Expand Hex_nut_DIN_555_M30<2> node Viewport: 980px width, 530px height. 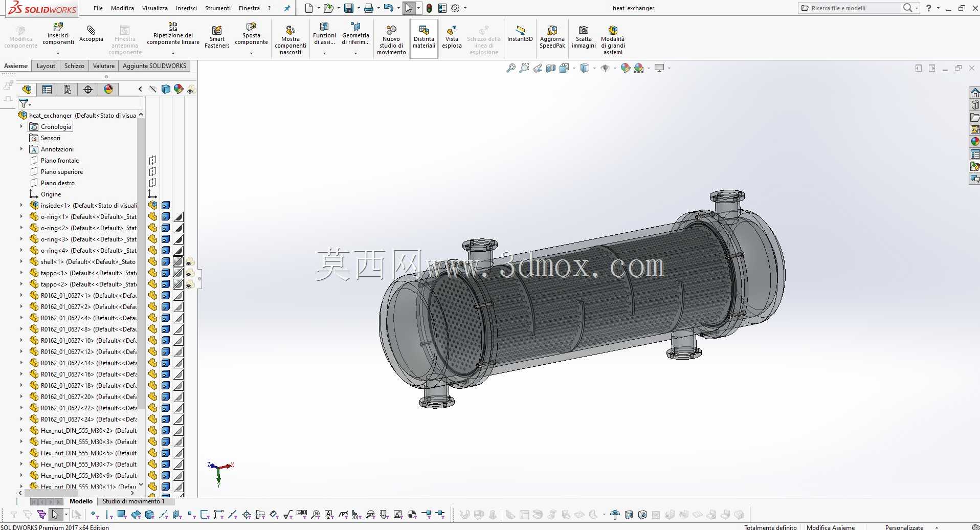tap(21, 430)
